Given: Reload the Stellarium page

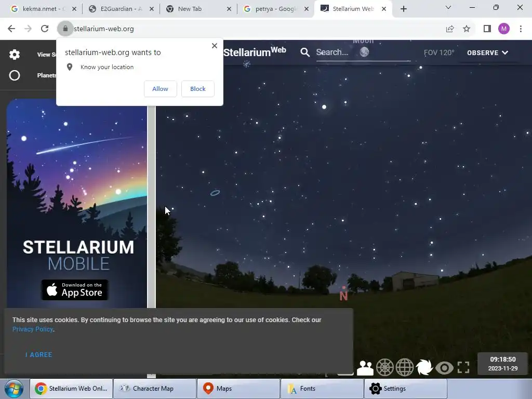Looking at the screenshot, I should click(45, 29).
